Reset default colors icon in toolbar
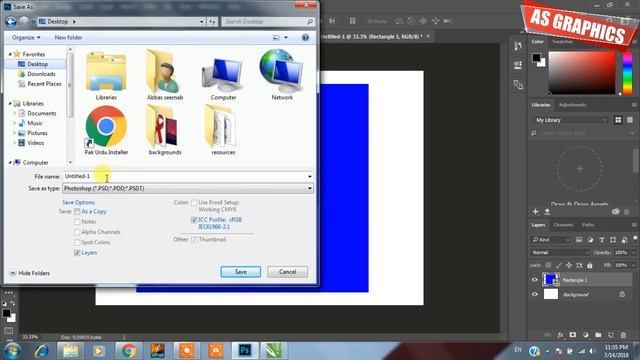 click(4, 304)
